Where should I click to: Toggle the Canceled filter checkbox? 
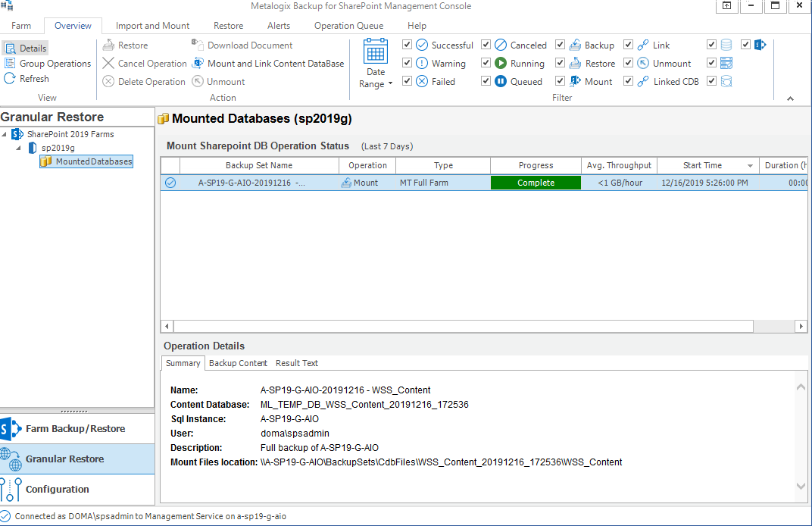pyautogui.click(x=486, y=45)
